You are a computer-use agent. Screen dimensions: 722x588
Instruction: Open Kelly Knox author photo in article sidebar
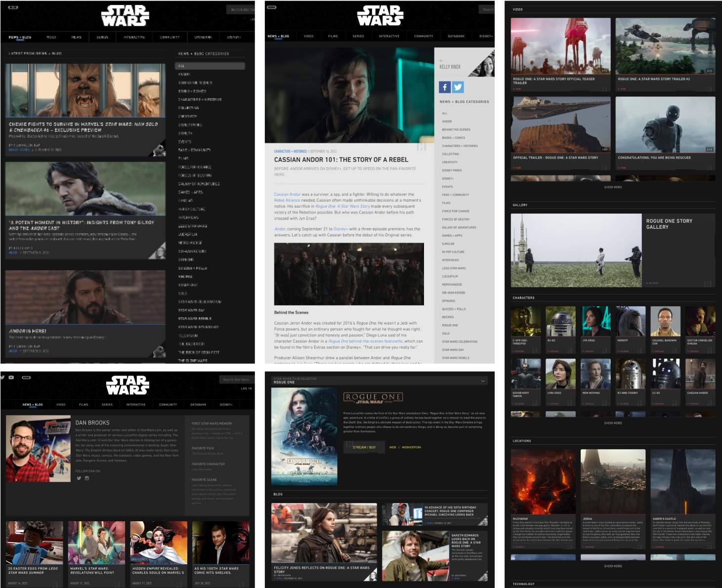coord(482,63)
